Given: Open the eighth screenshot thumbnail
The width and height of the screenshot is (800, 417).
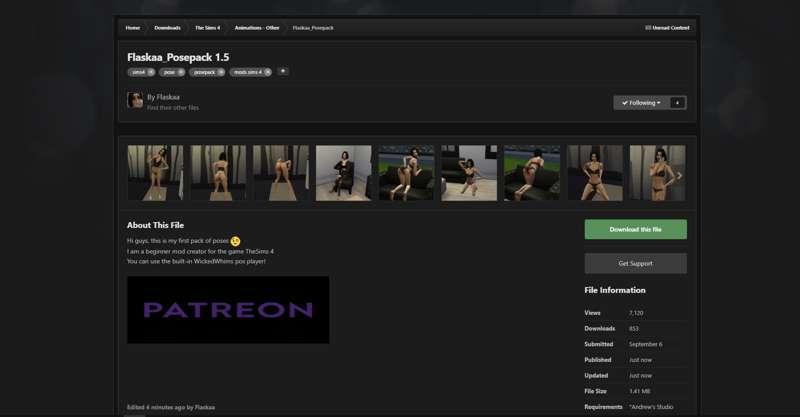Looking at the screenshot, I should (595, 173).
